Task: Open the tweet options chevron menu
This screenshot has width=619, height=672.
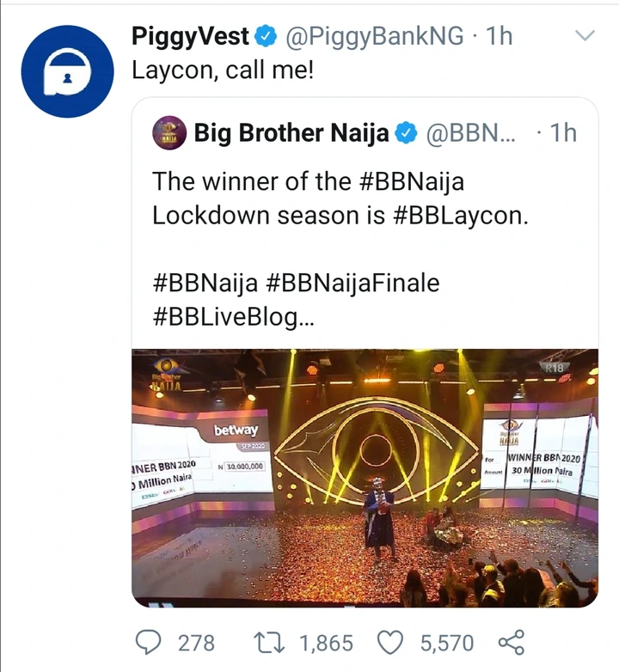Action: (x=584, y=36)
